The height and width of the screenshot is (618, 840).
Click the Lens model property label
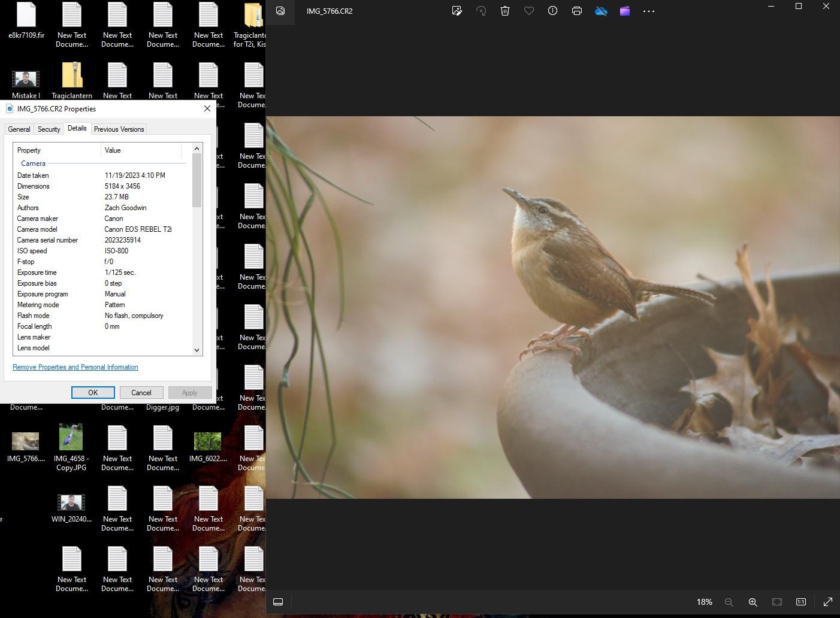coord(34,348)
